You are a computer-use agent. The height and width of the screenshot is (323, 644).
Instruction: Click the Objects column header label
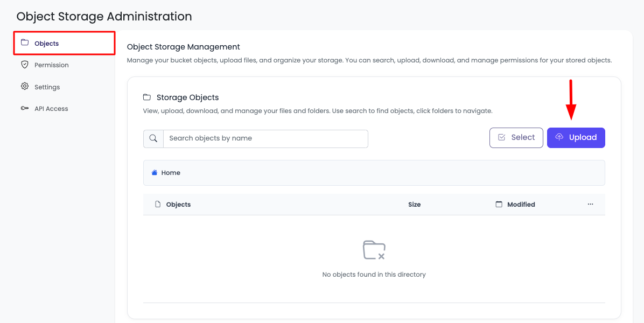[178, 205]
